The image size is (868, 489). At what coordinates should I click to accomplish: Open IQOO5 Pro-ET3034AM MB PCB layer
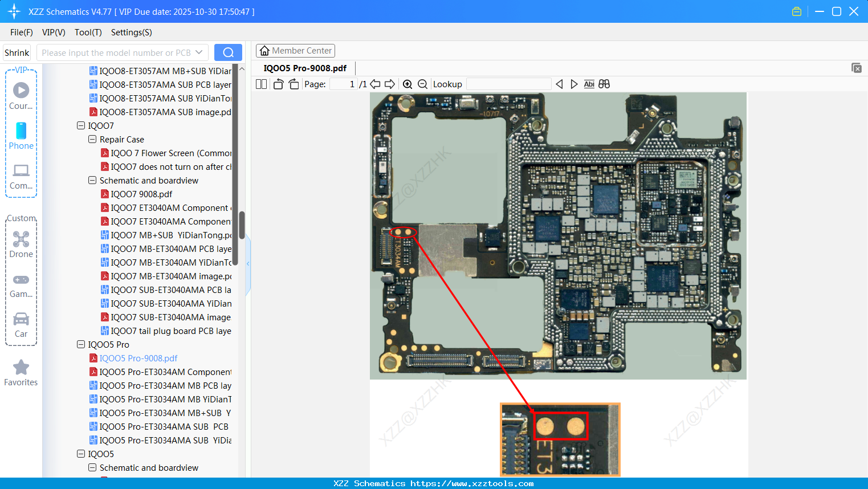tap(160, 385)
